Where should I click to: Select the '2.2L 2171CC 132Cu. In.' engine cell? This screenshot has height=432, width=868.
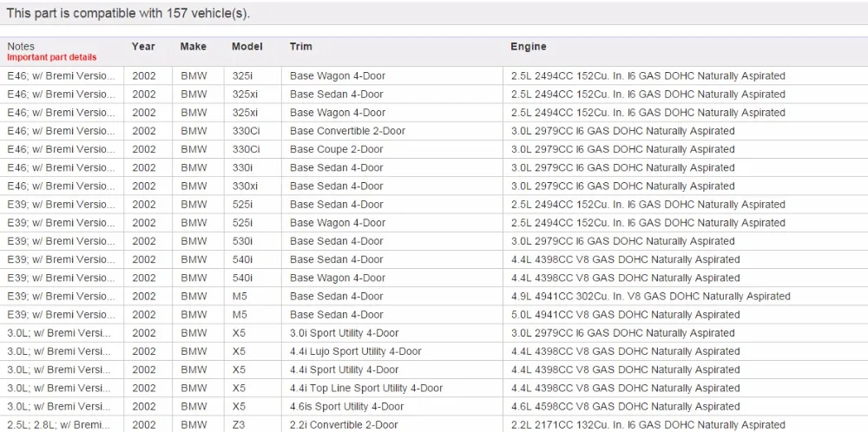[648, 425]
